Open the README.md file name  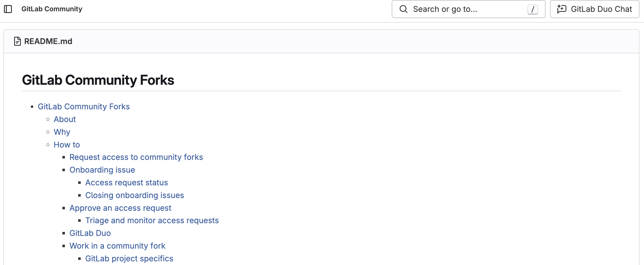(x=48, y=41)
